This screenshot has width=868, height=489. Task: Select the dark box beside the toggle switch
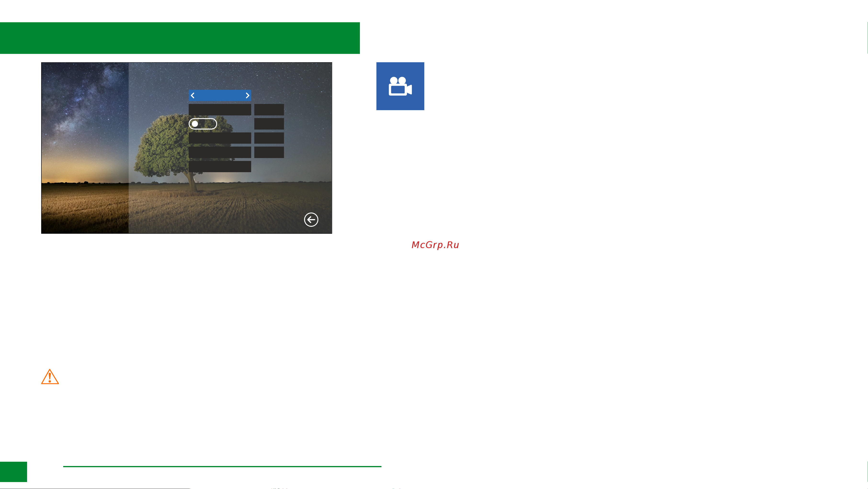(269, 124)
